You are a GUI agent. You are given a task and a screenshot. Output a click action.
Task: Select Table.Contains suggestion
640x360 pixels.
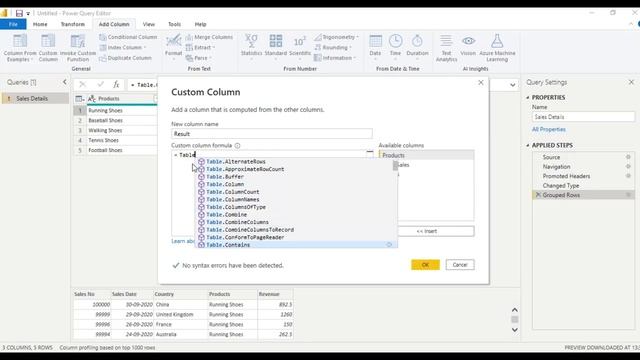296,245
